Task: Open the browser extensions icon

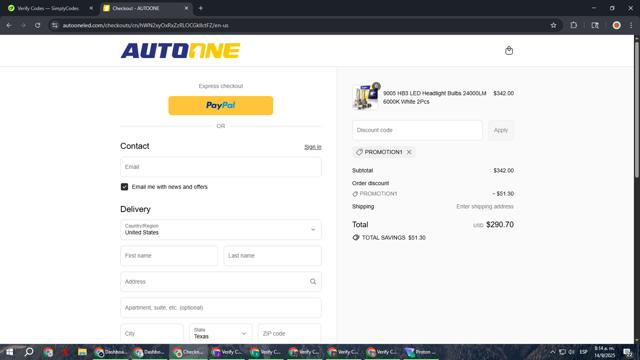Action: click(573, 25)
